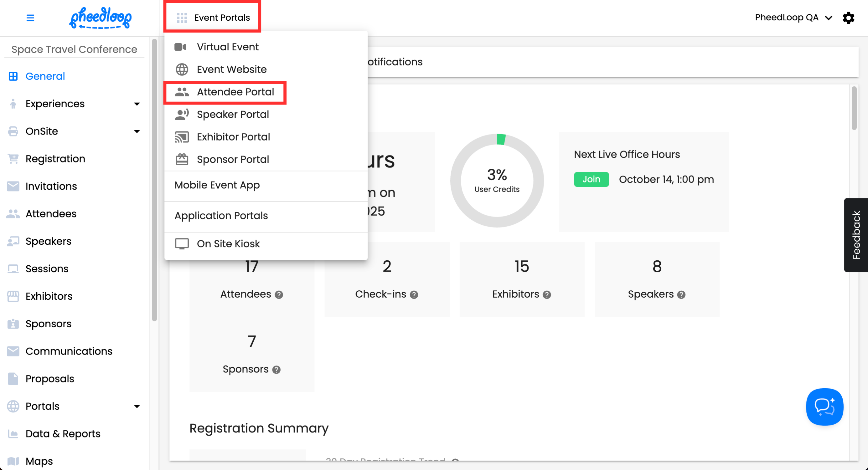The height and width of the screenshot is (470, 868).
Task: Select Attendee Portal from the menu
Action: tap(235, 92)
